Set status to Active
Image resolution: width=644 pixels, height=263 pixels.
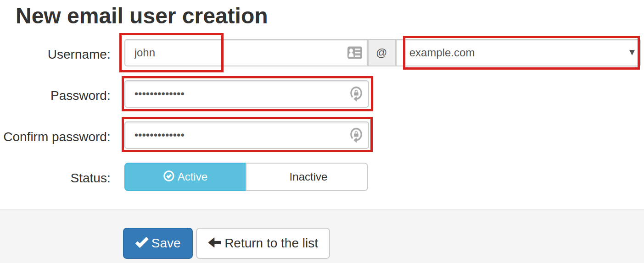[185, 177]
